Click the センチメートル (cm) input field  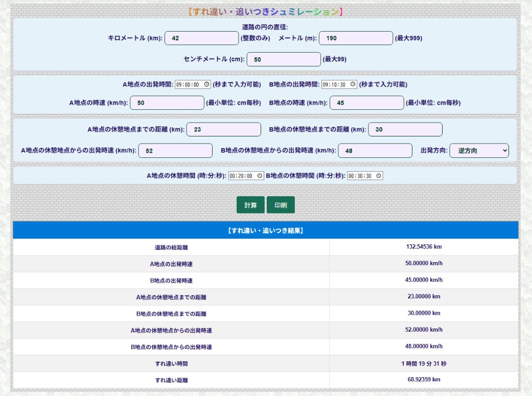(x=284, y=59)
